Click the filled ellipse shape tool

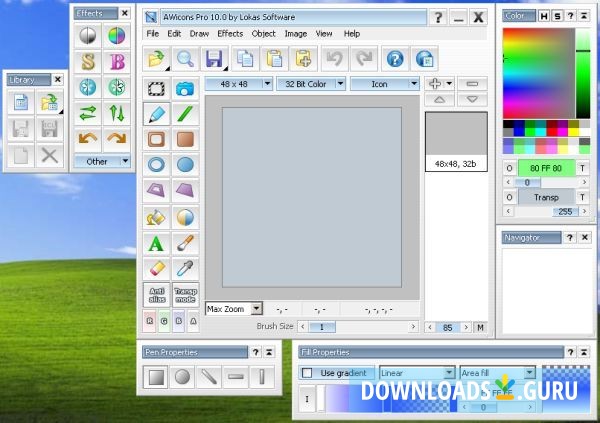(185, 165)
